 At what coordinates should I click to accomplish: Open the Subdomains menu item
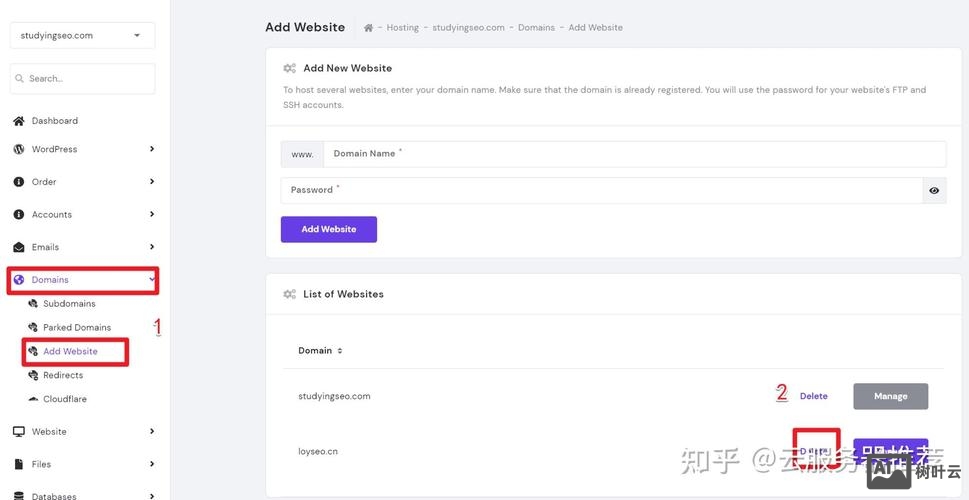pyautogui.click(x=69, y=304)
